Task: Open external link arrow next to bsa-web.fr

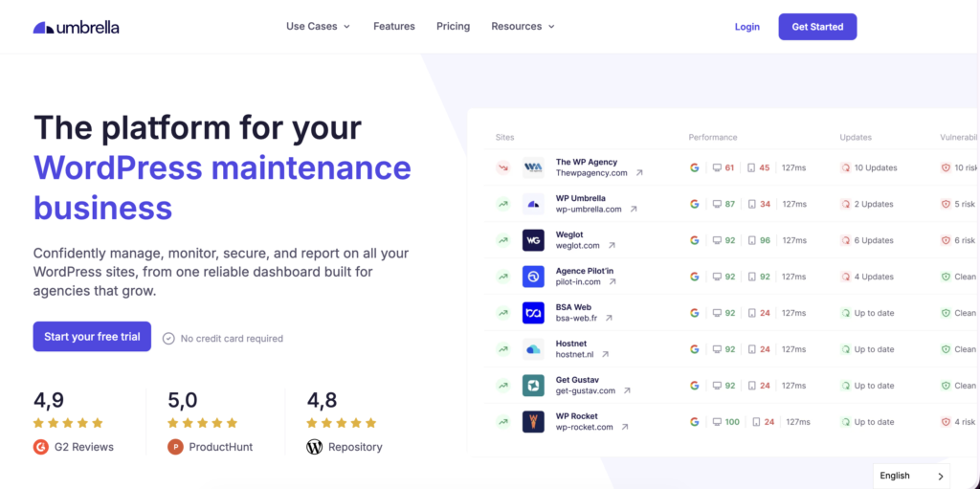Action: point(609,319)
